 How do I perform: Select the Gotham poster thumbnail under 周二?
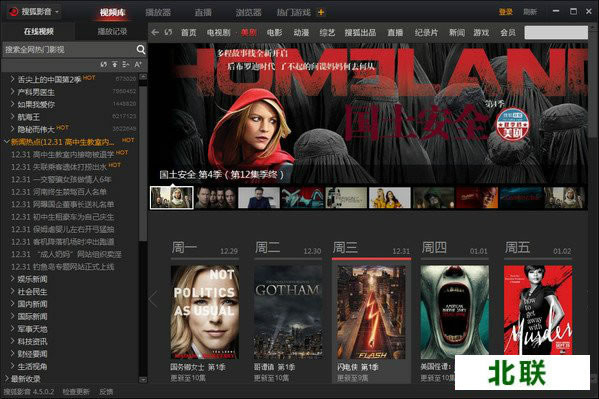(288, 312)
